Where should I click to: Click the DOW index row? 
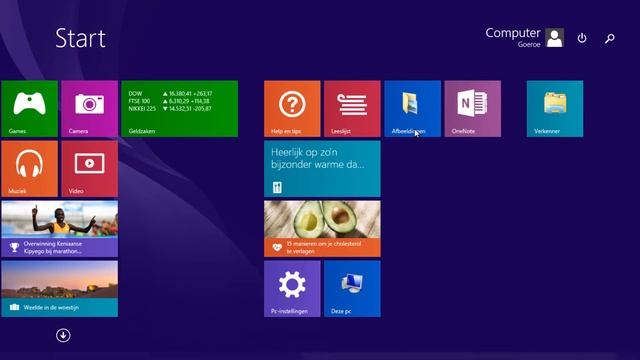pyautogui.click(x=170, y=93)
